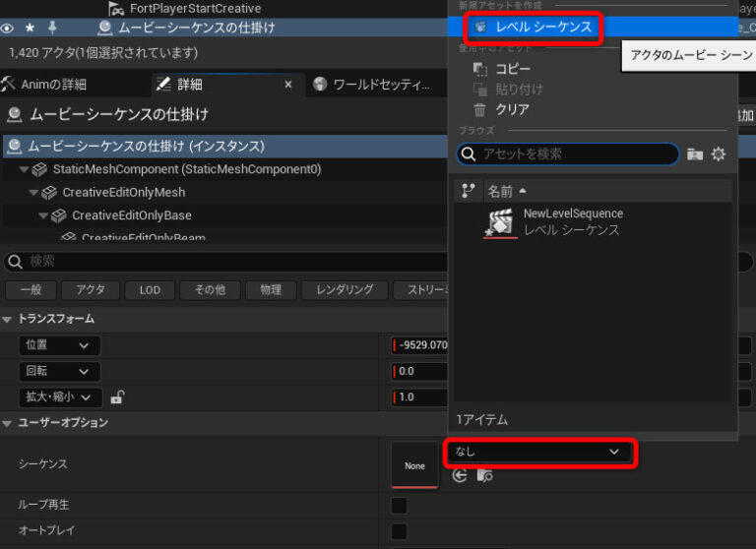Select NewLevelSequence asset thumbnail

(500, 222)
